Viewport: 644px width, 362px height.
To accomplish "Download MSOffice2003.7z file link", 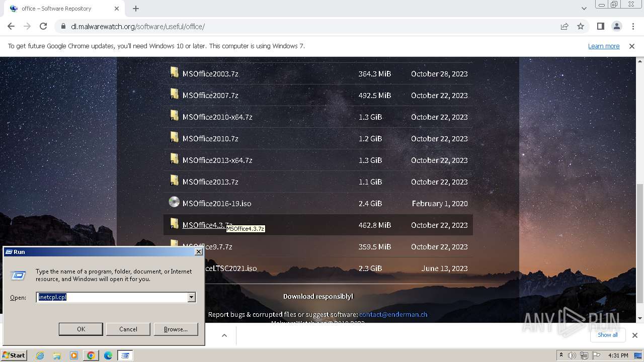I will pyautogui.click(x=210, y=73).
